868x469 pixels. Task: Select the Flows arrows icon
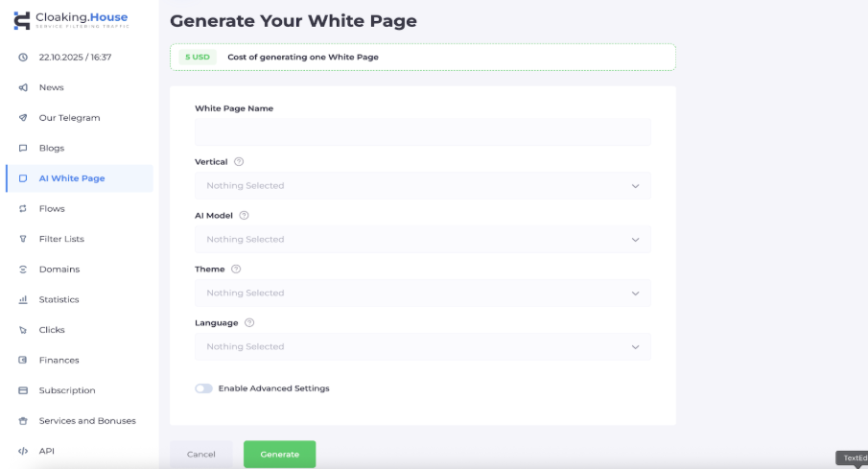coord(23,209)
